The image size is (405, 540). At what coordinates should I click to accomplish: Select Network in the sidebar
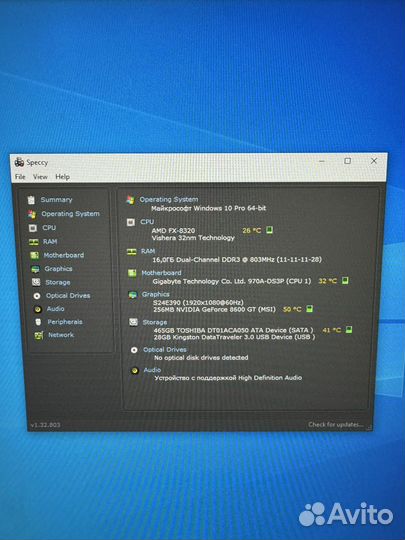point(61,335)
